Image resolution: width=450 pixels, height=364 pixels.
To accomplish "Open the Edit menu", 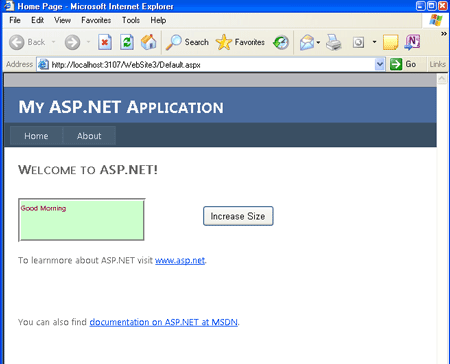I will click(x=37, y=20).
